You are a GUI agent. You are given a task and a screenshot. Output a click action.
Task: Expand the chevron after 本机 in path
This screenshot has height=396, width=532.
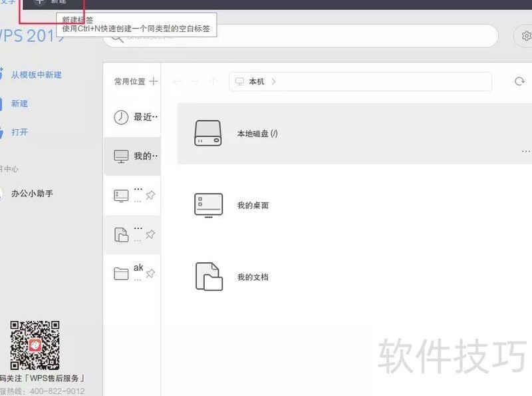(273, 81)
